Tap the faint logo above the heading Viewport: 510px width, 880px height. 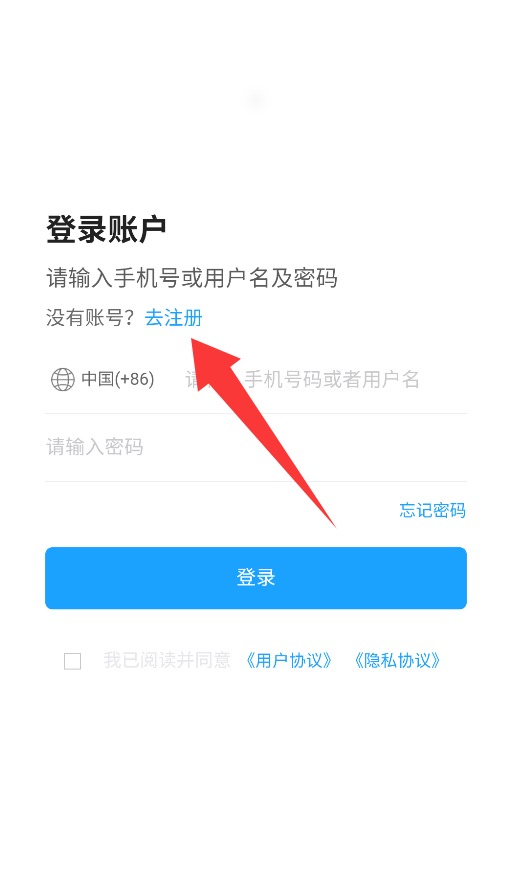coord(256,101)
